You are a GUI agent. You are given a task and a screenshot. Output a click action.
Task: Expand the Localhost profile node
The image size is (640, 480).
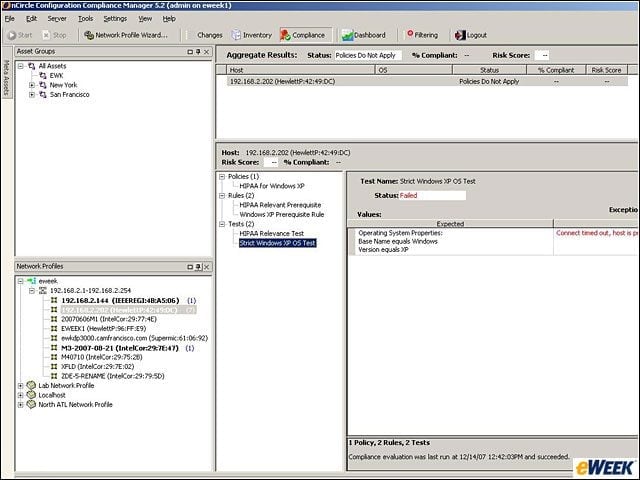point(20,395)
